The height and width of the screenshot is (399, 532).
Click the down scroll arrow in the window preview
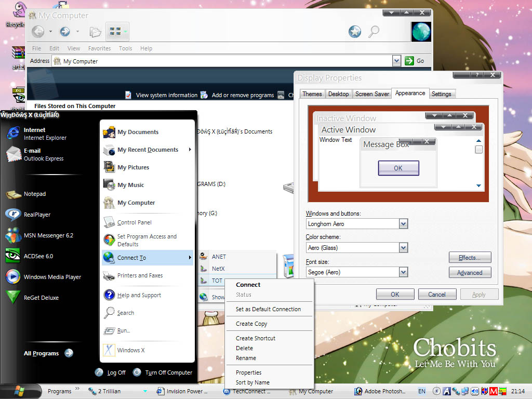pos(479,185)
